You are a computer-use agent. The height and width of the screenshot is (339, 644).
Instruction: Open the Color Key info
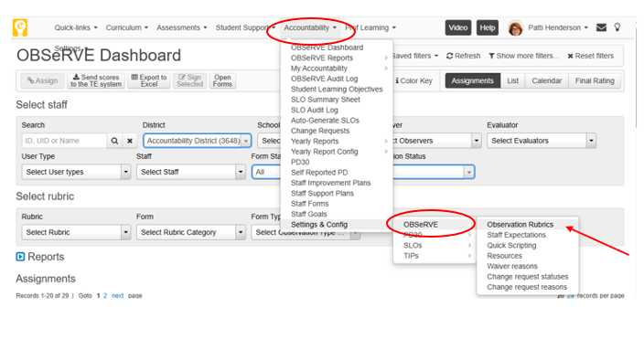coord(413,80)
